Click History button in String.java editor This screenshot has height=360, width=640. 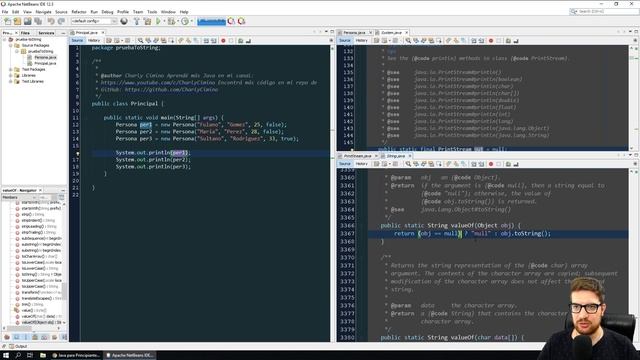click(361, 164)
